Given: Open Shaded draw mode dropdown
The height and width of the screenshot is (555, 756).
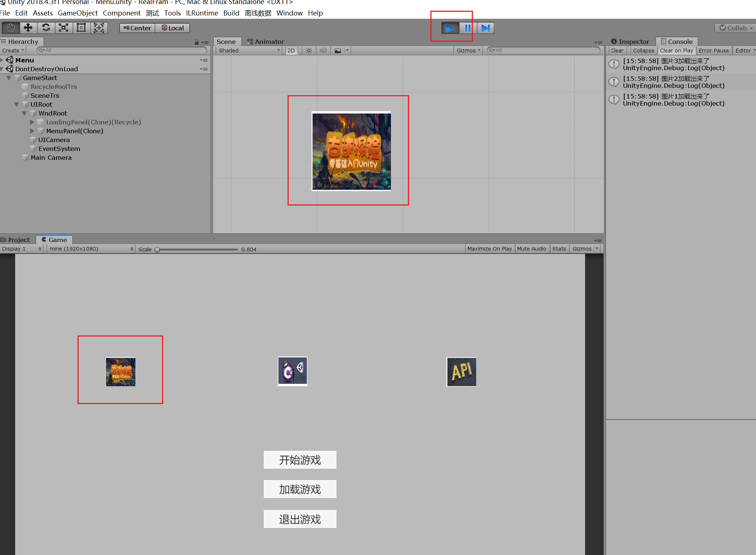Looking at the screenshot, I should tap(249, 51).
